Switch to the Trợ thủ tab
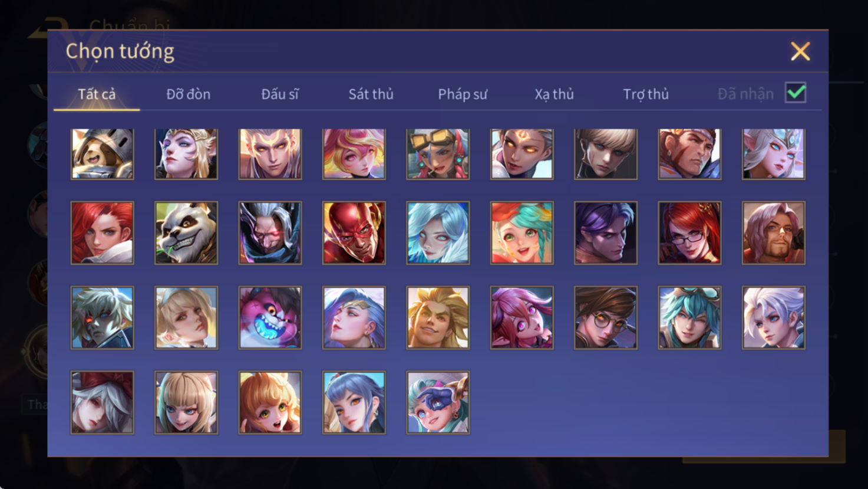Viewport: 868px width, 489px height. click(646, 94)
